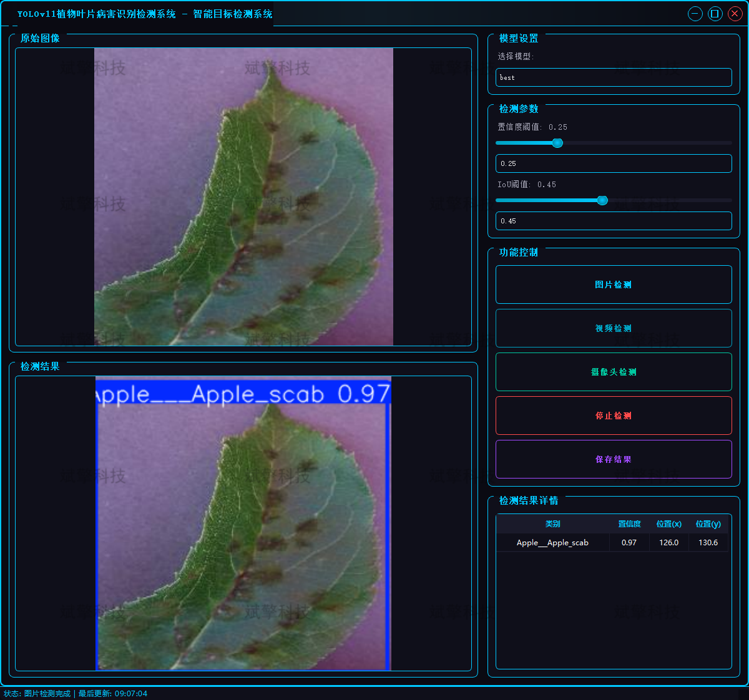
Task: Click the 0.97 confidence cell
Action: click(x=629, y=543)
